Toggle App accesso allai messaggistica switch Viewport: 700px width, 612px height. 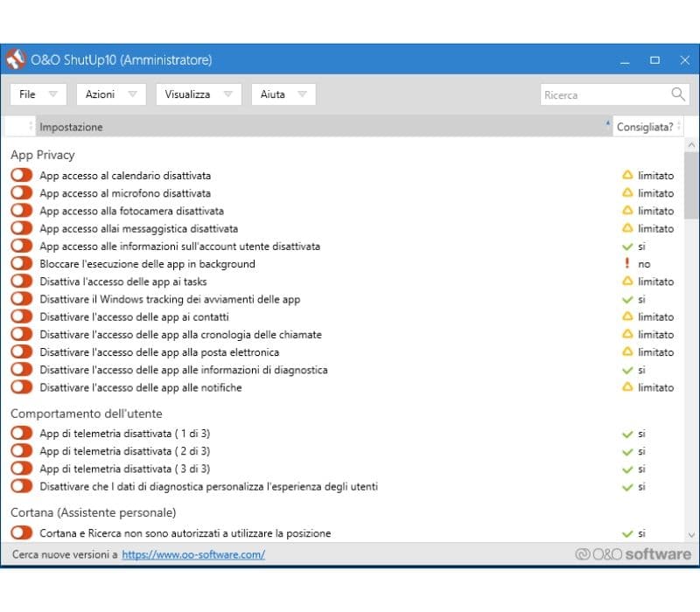[x=22, y=228]
